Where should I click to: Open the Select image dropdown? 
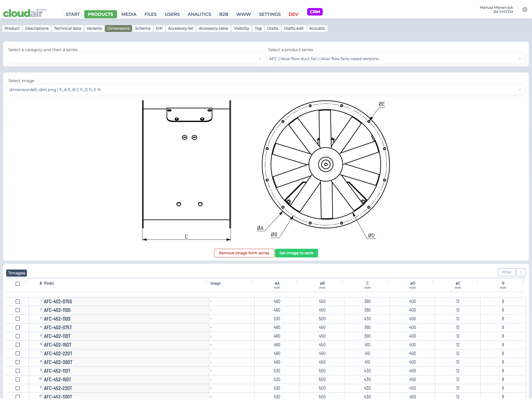[266, 90]
